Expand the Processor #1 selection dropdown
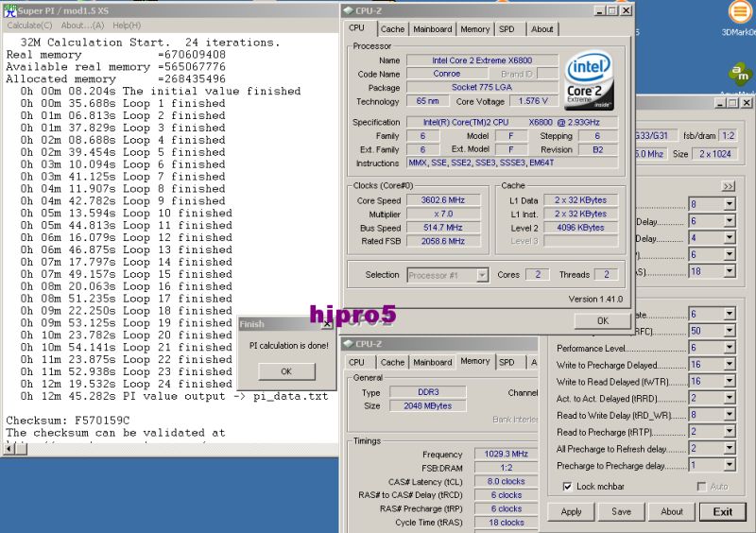The height and width of the screenshot is (533, 756). coord(482,275)
